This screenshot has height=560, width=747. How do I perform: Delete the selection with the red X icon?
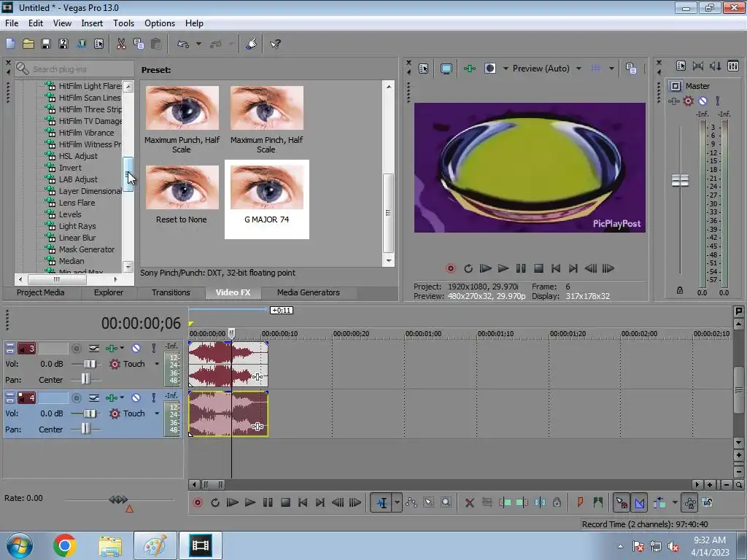coord(469,502)
